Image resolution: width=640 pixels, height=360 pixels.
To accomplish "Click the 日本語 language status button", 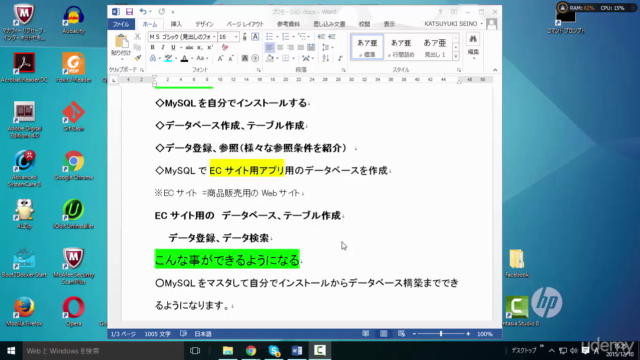I will point(203,334).
